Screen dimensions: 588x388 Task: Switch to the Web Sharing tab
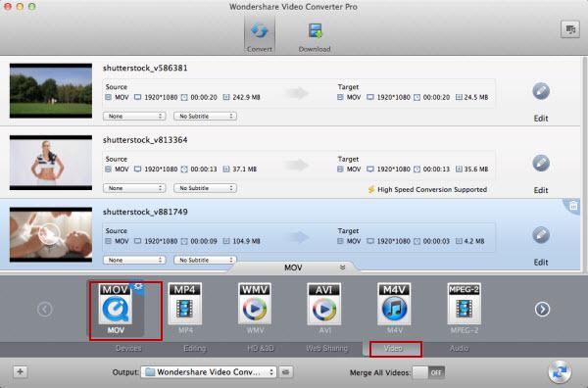326,348
